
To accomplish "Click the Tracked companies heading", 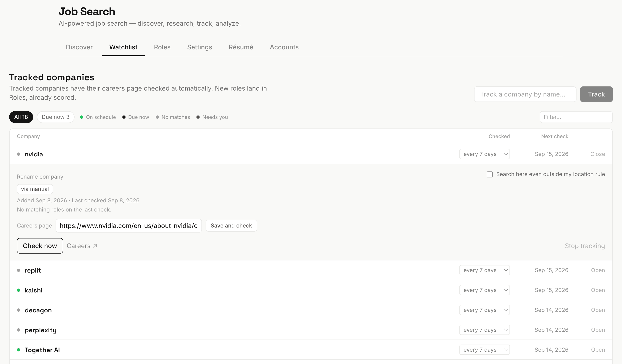I will (52, 77).
